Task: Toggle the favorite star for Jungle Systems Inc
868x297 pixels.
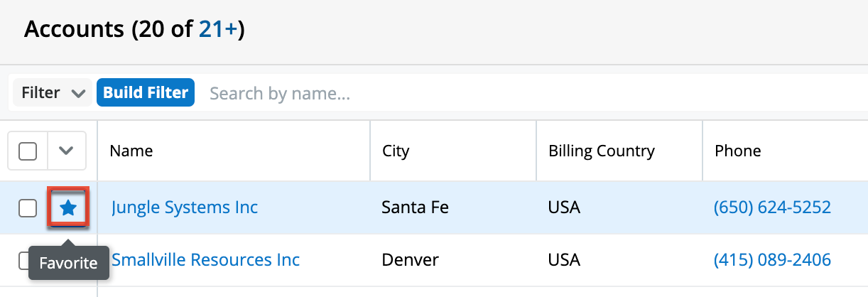Action: (67, 207)
